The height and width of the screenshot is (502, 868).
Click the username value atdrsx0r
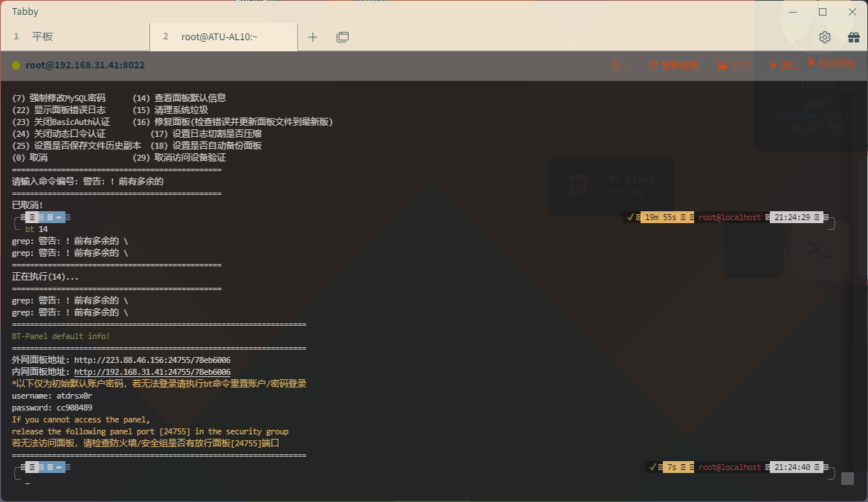(x=74, y=396)
